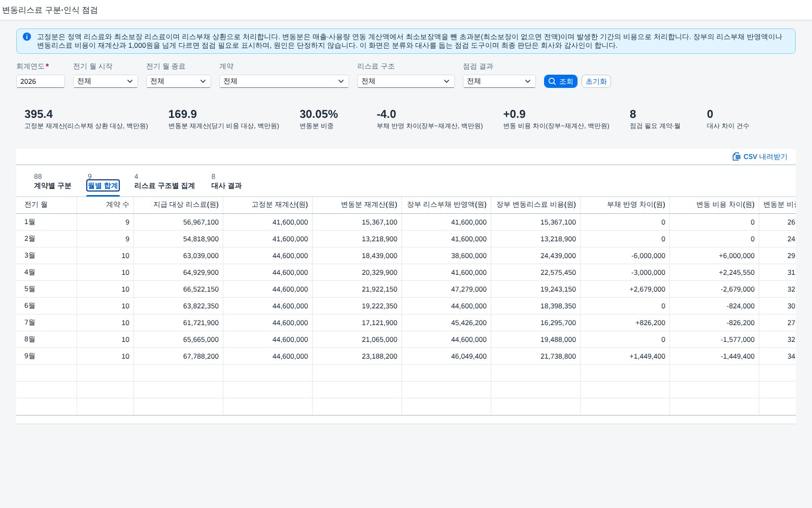Viewport: 812px width, 508px height.
Task: Expand the 계약 dropdown
Action: [x=284, y=81]
